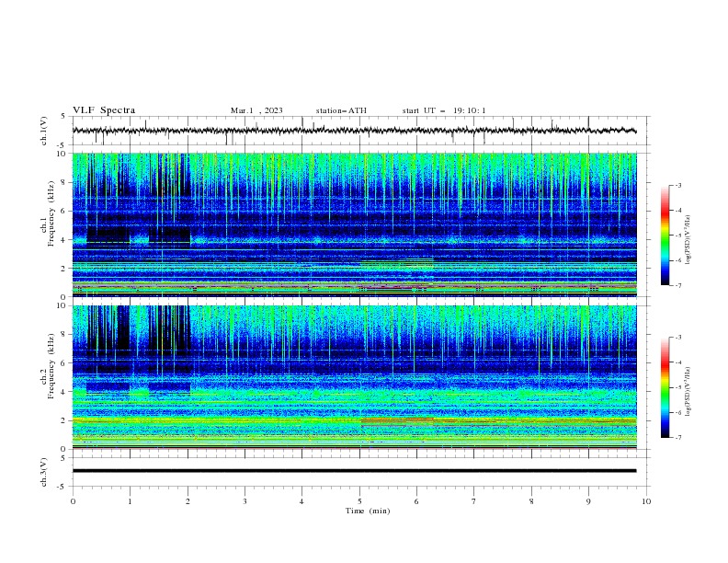Click the 'Time (min)' axis label

368,511
